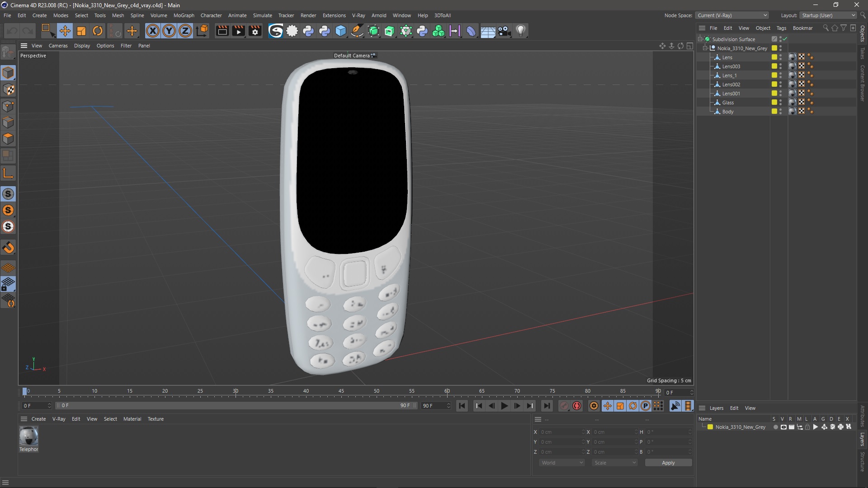Screen dimensions: 868x488
Task: Click Render View clapperboard icon
Action: pos(222,31)
